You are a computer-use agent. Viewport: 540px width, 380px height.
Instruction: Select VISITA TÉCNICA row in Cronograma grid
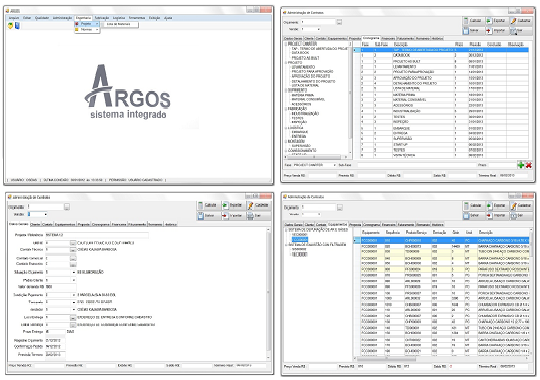[443, 155]
